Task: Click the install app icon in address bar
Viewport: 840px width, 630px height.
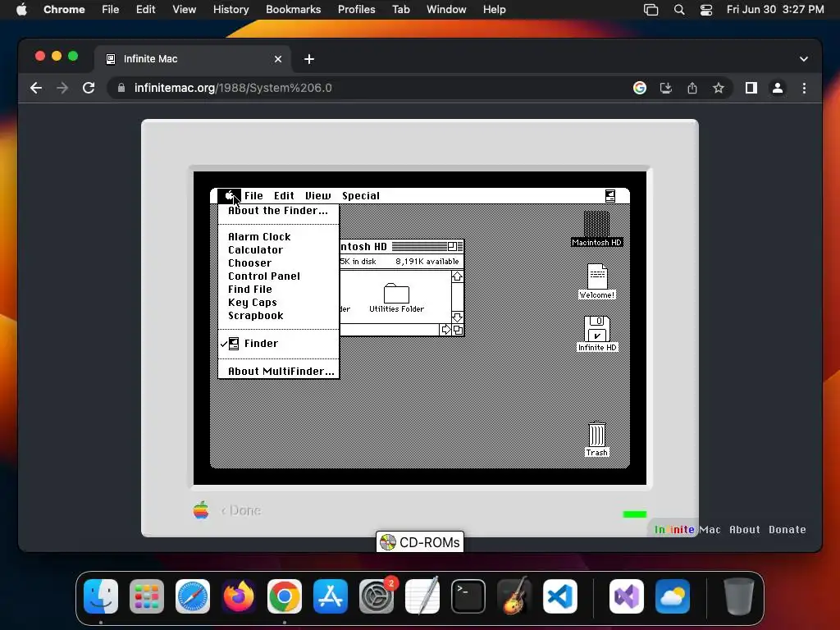Action: click(666, 88)
